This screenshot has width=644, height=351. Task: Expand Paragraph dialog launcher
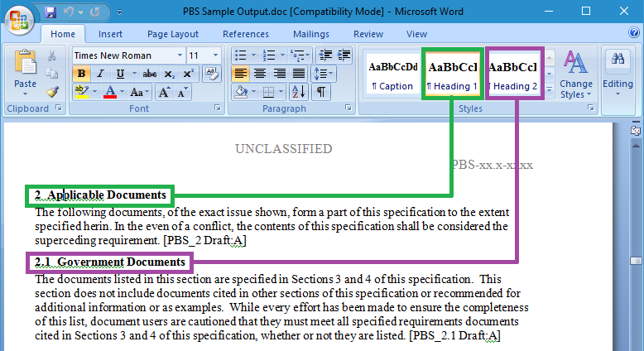click(x=348, y=108)
